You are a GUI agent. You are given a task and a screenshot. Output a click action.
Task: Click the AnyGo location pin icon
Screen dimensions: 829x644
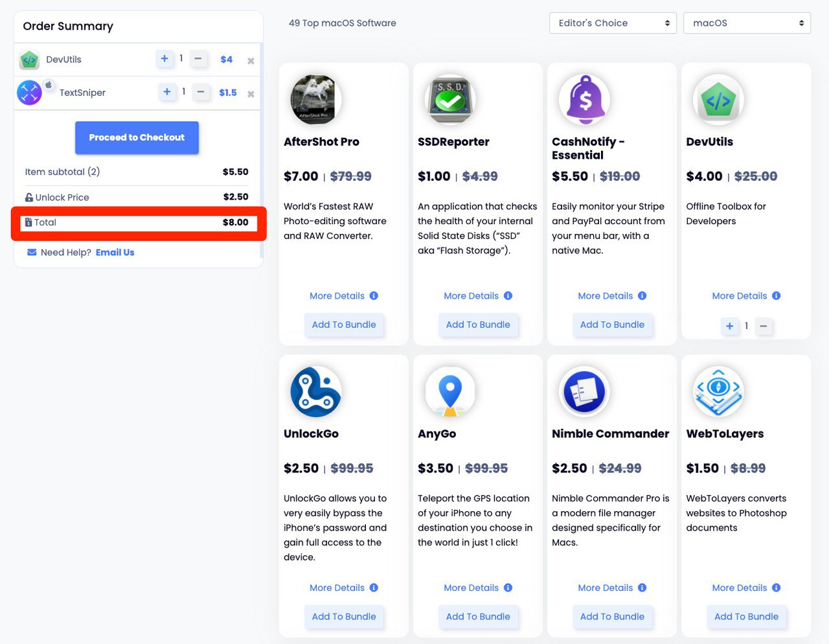(449, 391)
